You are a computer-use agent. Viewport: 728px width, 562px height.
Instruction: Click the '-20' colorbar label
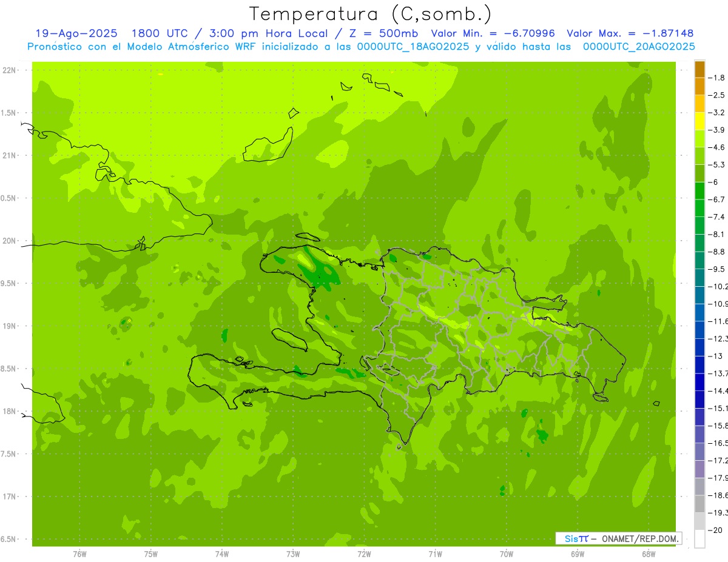pyautogui.click(x=716, y=530)
